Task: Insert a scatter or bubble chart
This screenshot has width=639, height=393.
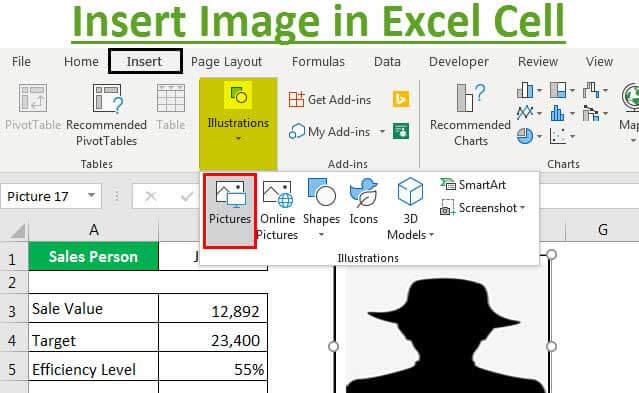Action: (557, 136)
